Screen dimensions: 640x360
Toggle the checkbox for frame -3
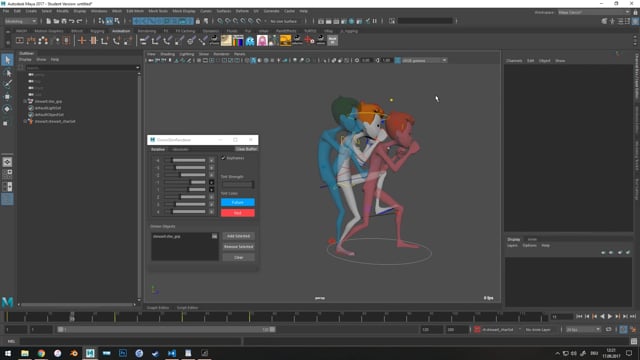211,168
